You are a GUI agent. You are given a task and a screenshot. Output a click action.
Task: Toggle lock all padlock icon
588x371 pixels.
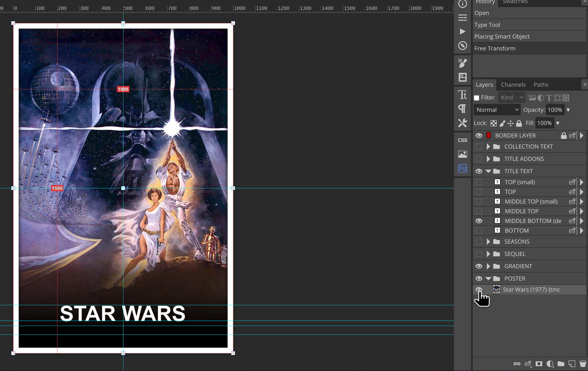tap(519, 123)
